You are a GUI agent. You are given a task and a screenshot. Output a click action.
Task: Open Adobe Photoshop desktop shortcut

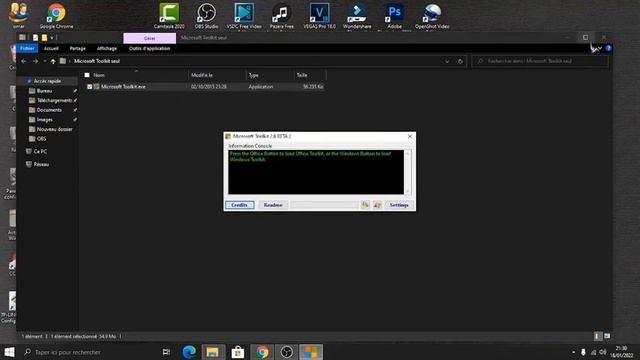(394, 16)
